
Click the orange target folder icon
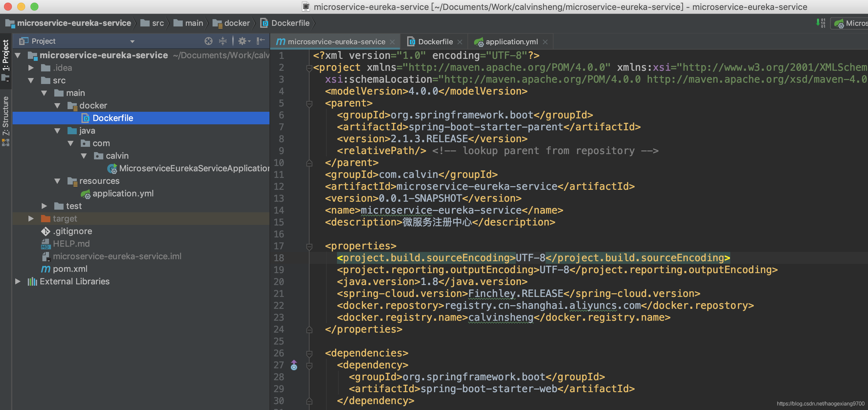coord(45,219)
